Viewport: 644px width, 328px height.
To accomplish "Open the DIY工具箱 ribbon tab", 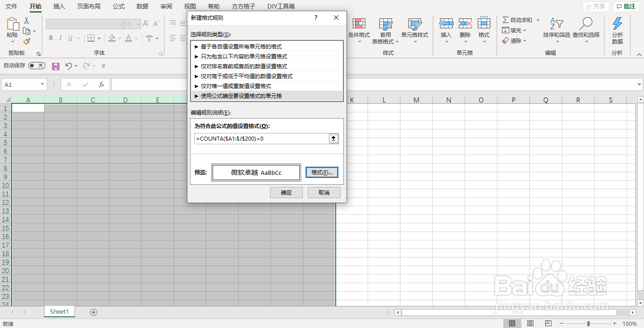I will (280, 6).
